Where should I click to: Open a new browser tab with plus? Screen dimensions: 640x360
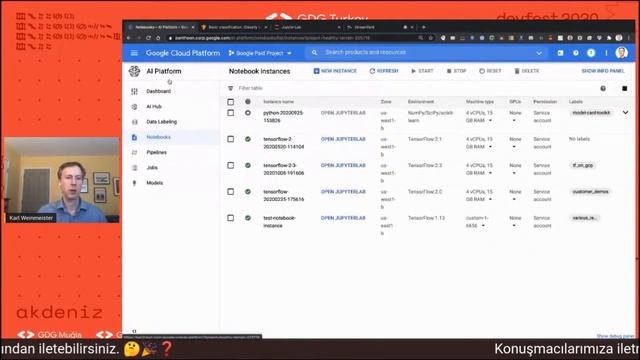pos(424,27)
